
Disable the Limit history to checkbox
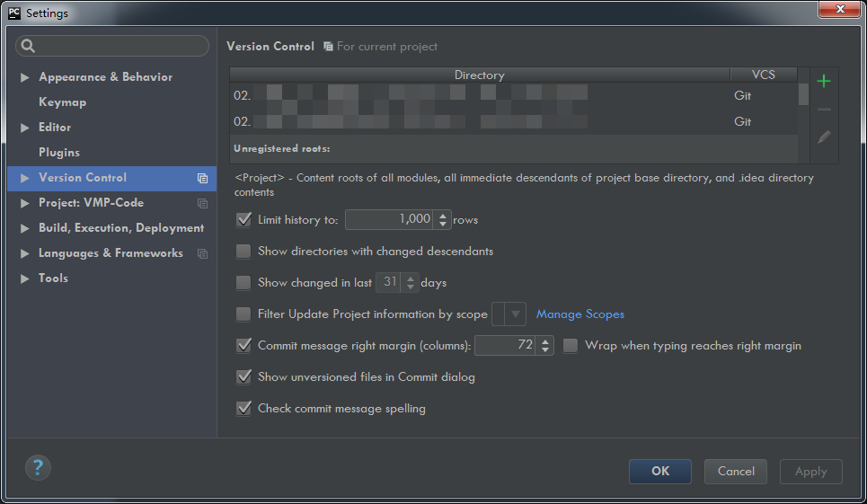tap(243, 219)
